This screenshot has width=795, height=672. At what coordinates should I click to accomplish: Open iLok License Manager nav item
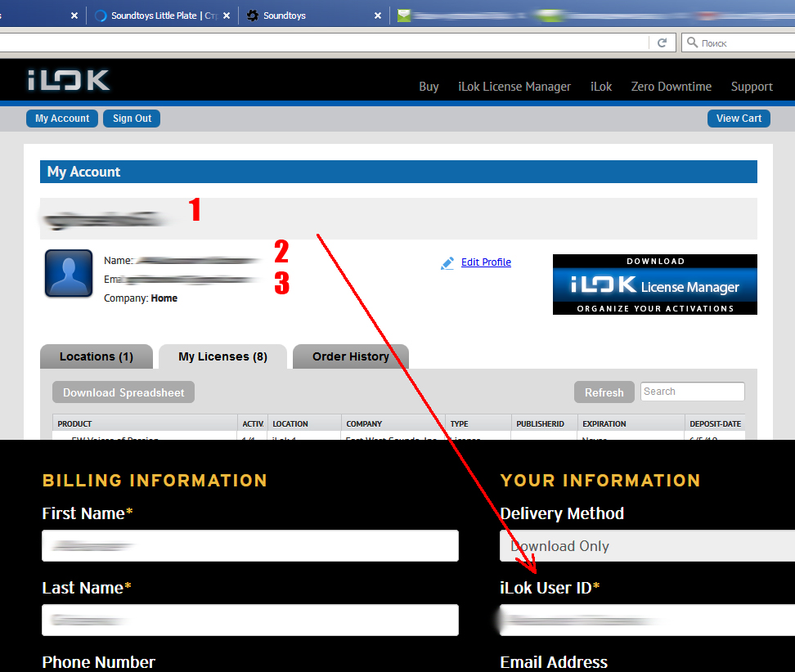[514, 87]
